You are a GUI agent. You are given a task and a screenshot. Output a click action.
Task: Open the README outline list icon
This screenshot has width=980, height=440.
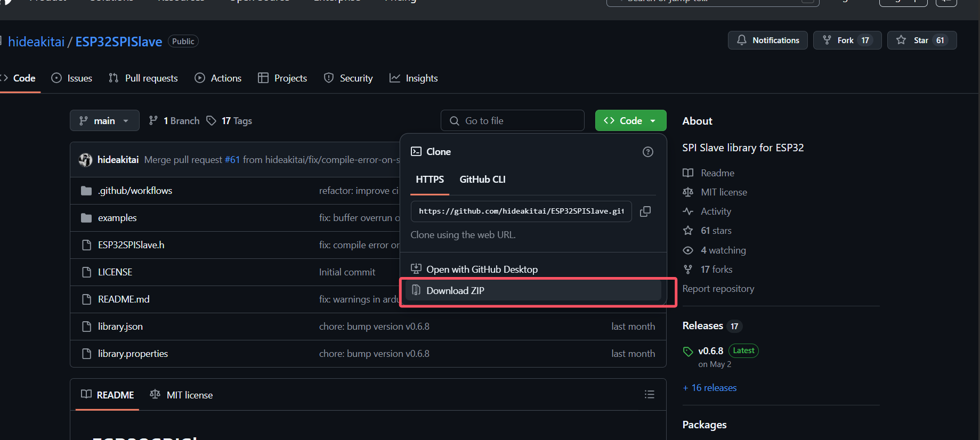650,394
